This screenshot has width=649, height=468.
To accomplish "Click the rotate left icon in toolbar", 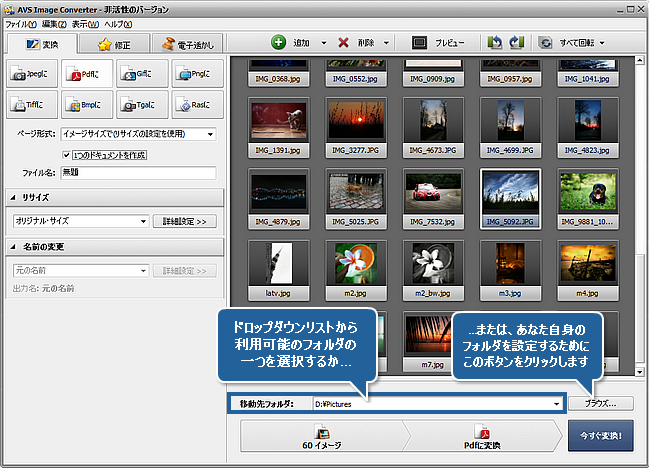I will coord(494,43).
